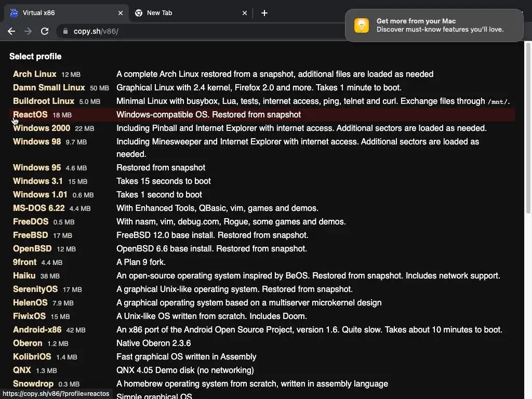Open the Damn Small Linux profile

tap(49, 87)
